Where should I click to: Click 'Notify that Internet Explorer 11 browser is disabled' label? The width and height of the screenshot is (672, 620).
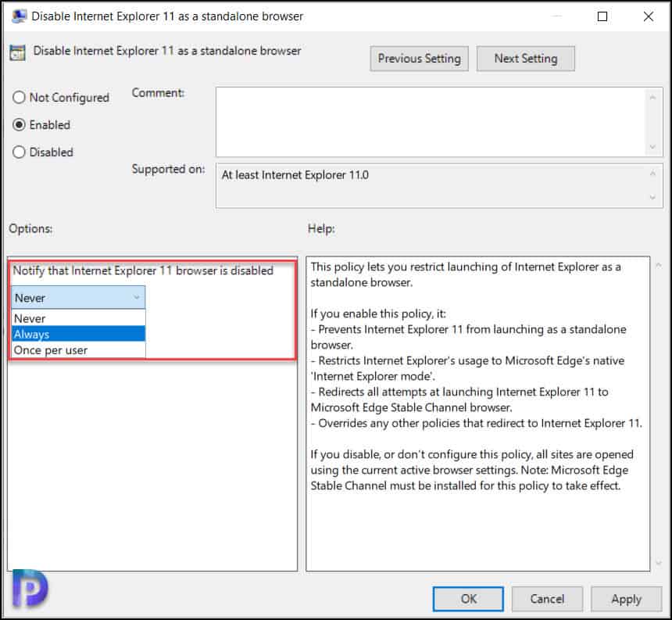[x=143, y=271]
